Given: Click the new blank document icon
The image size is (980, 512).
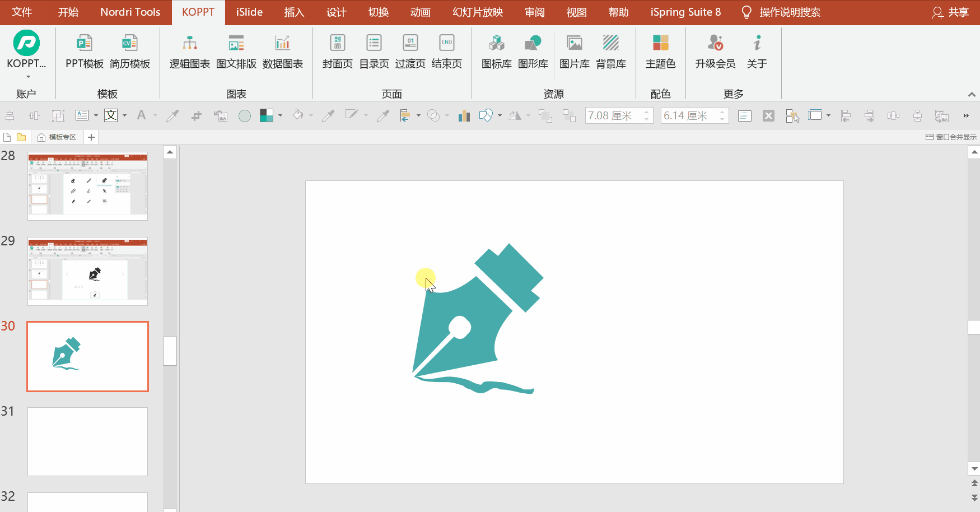Looking at the screenshot, I should tap(7, 137).
